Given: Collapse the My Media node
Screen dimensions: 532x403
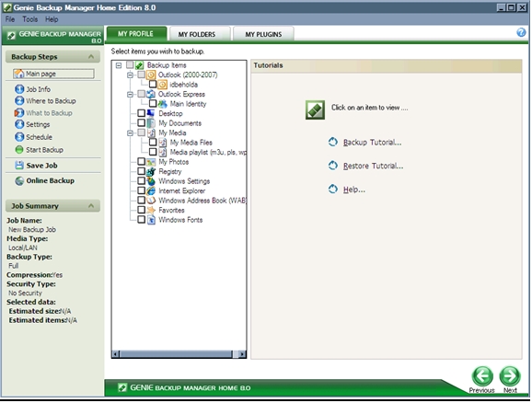Looking at the screenshot, I should pyautogui.click(x=130, y=133).
